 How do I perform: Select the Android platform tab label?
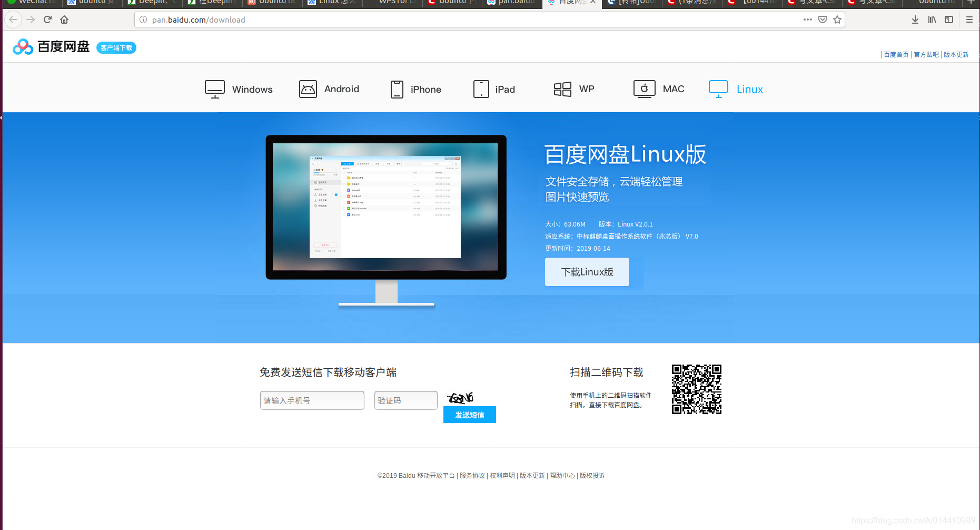342,89
